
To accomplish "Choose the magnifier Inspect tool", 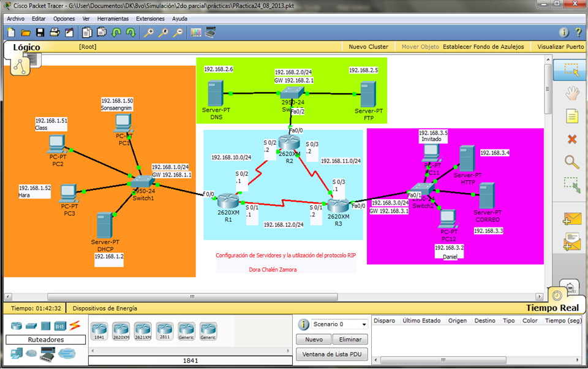I will (572, 162).
